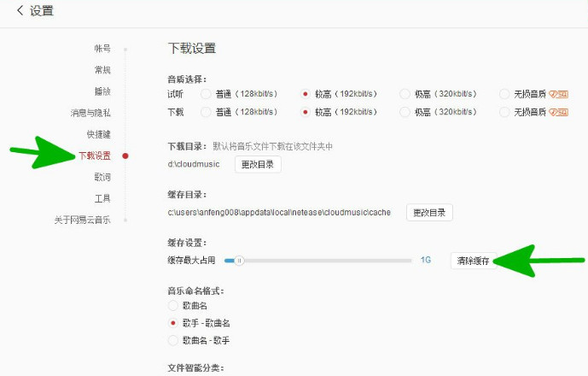Select 试听 quality 普通 (128kbit/s)

(x=206, y=94)
